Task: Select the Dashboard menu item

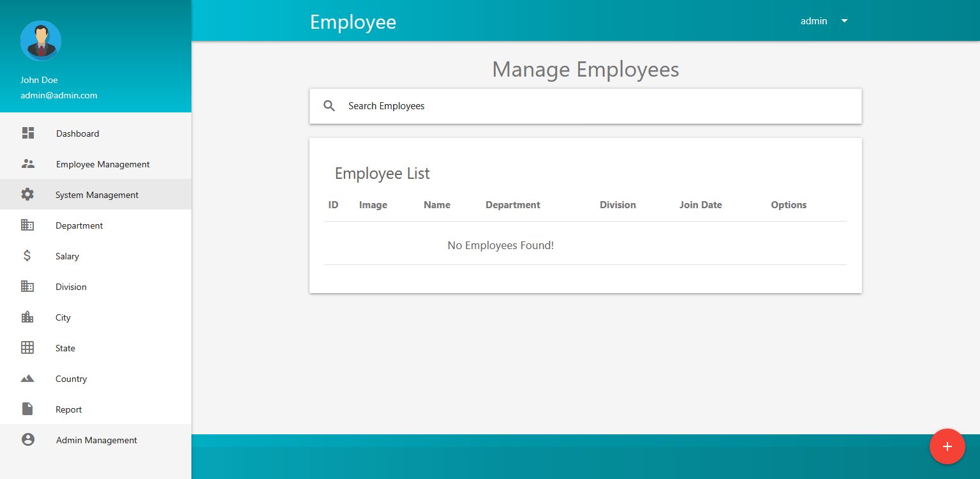Action: click(x=77, y=133)
